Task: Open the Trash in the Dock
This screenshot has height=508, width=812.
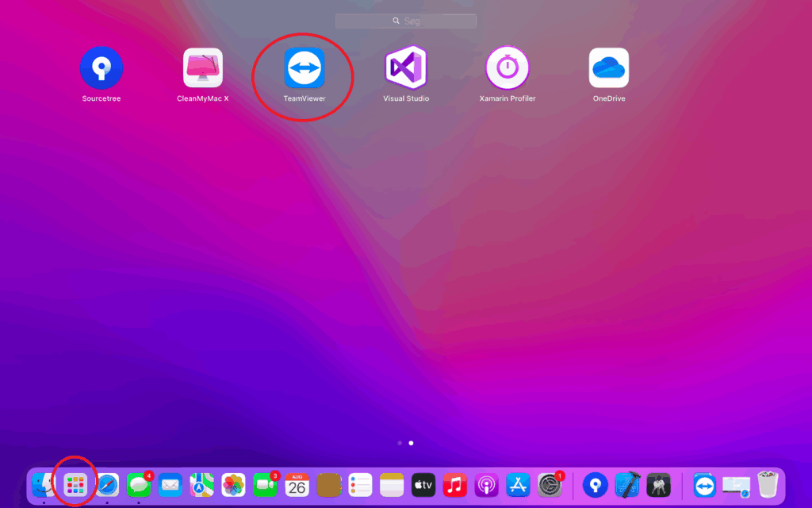Action: [768, 484]
